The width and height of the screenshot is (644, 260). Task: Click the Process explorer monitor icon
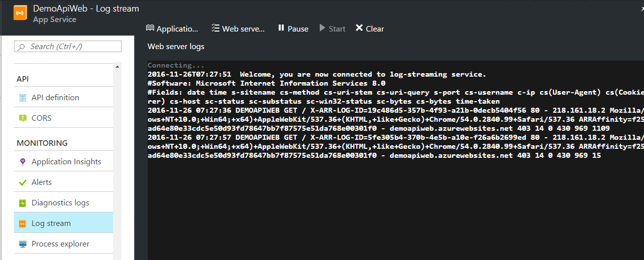coord(23,244)
